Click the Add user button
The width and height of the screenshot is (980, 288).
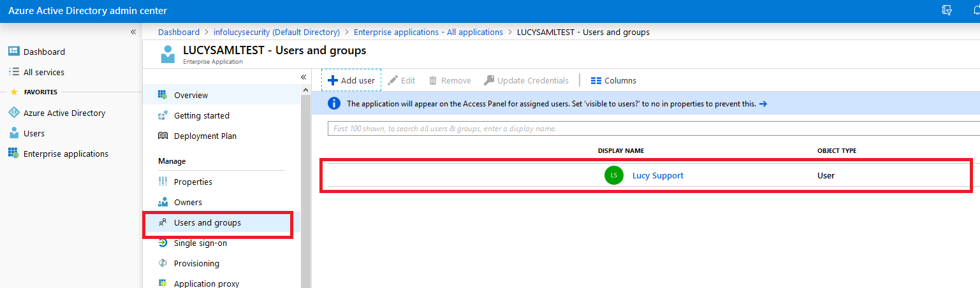pyautogui.click(x=351, y=80)
